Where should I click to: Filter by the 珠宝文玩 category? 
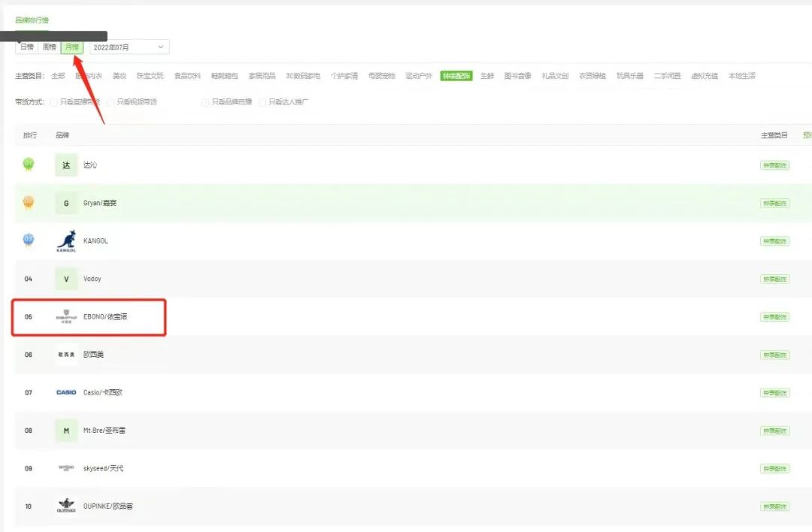tap(150, 76)
